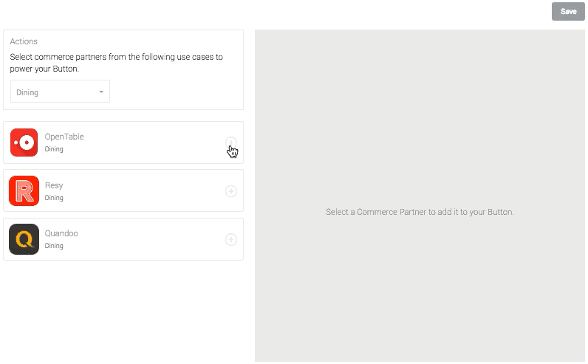Image resolution: width=588 pixels, height=364 pixels.
Task: Add OpenTable using its plus icon
Action: 230,142
